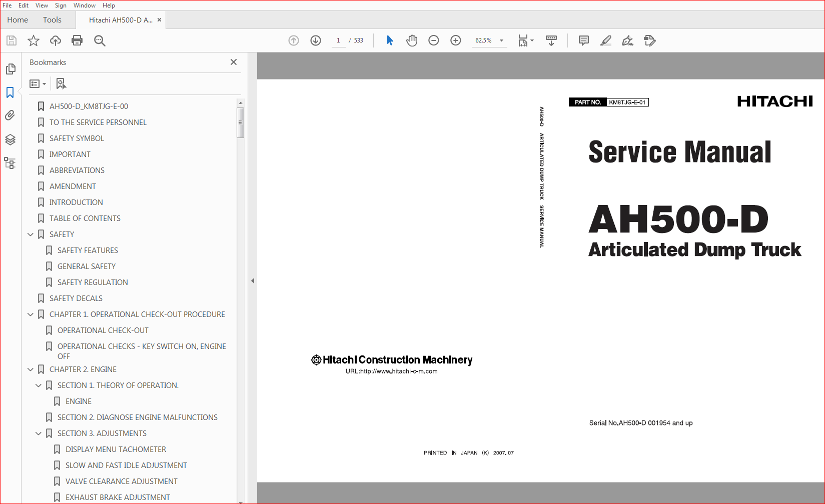The height and width of the screenshot is (504, 825).
Task: Select the SAFETY FEATURES bookmark
Action: coord(88,250)
